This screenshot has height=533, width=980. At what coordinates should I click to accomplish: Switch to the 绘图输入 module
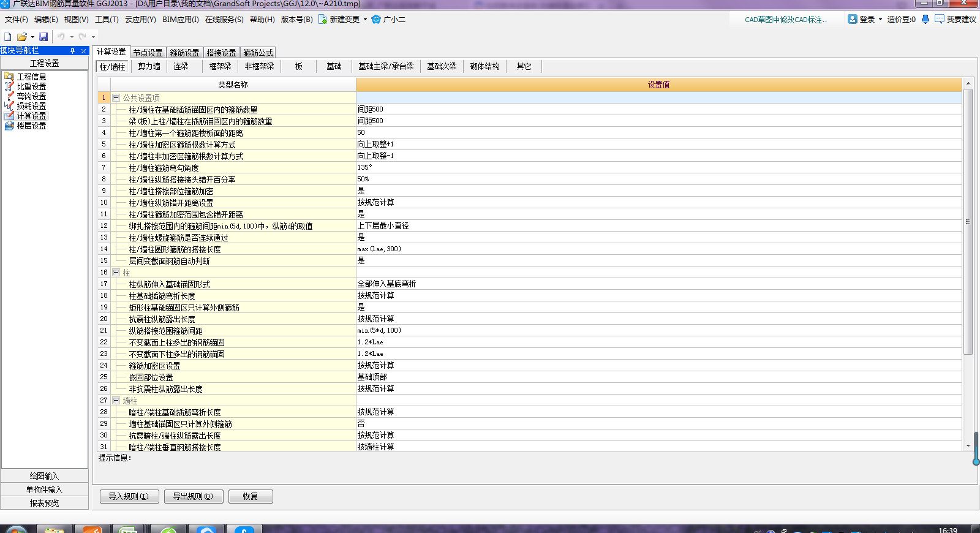pyautogui.click(x=44, y=476)
